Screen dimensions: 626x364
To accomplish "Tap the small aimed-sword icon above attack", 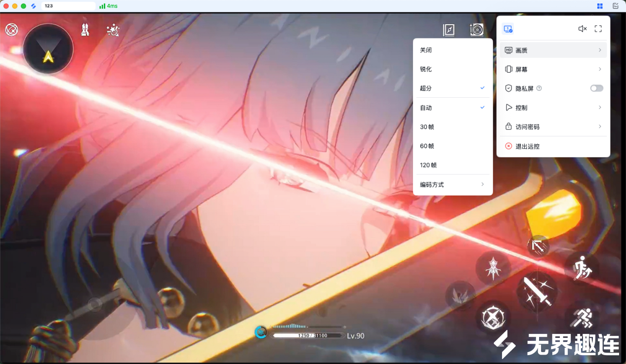I will (538, 246).
